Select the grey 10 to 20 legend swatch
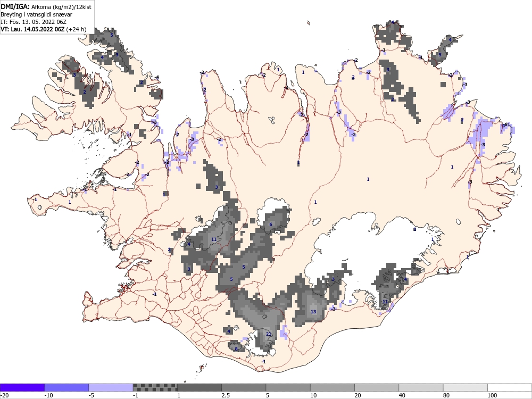Image resolution: width=532 pixels, height=399 pixels. tap(332, 387)
